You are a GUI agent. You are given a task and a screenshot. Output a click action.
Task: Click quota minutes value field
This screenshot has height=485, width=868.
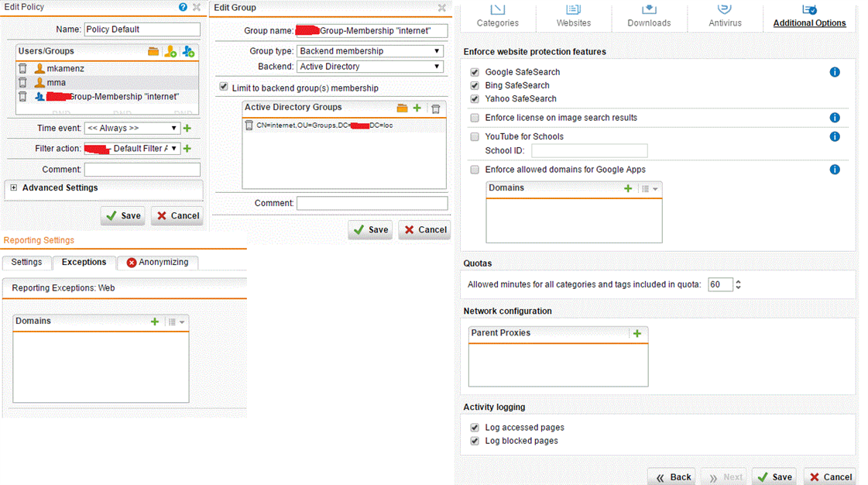point(720,284)
